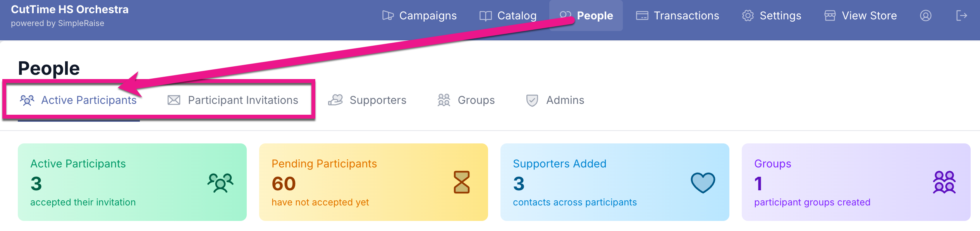Image resolution: width=980 pixels, height=231 pixels.
Task: Click the user account profile icon
Action: (x=925, y=16)
